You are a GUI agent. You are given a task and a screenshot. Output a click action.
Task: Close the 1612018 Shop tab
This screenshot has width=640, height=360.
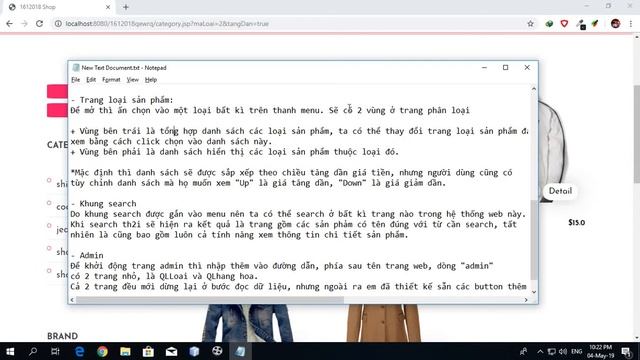[108, 7]
